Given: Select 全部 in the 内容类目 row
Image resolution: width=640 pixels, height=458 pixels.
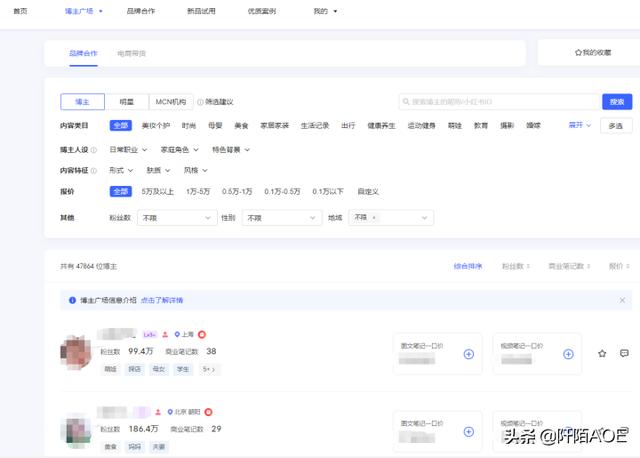Looking at the screenshot, I should tap(120, 125).
